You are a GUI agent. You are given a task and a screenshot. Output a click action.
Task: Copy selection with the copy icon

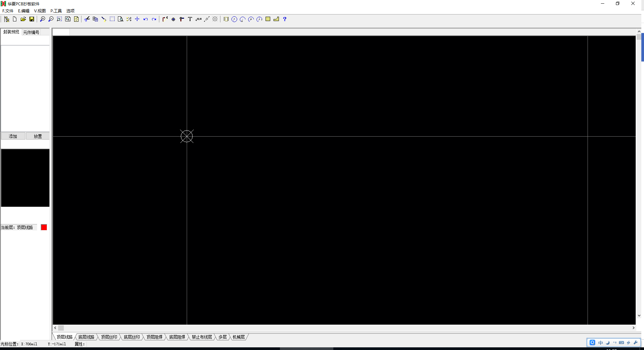click(95, 19)
